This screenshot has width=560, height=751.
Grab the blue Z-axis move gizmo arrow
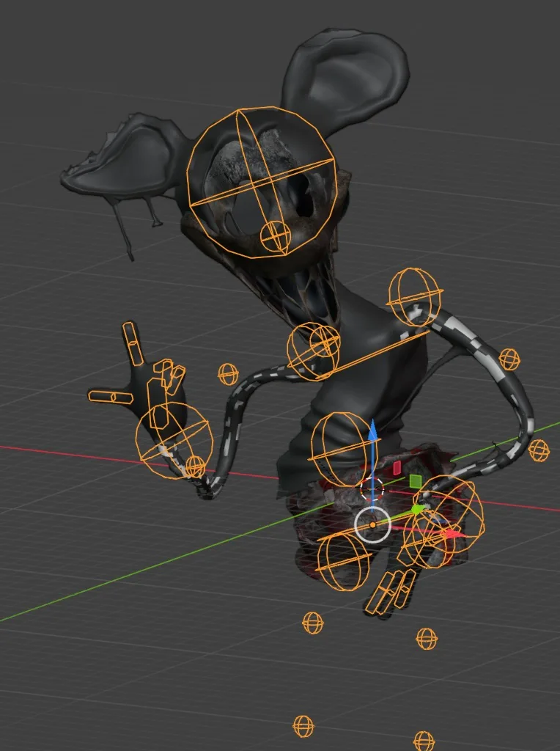coord(373,430)
